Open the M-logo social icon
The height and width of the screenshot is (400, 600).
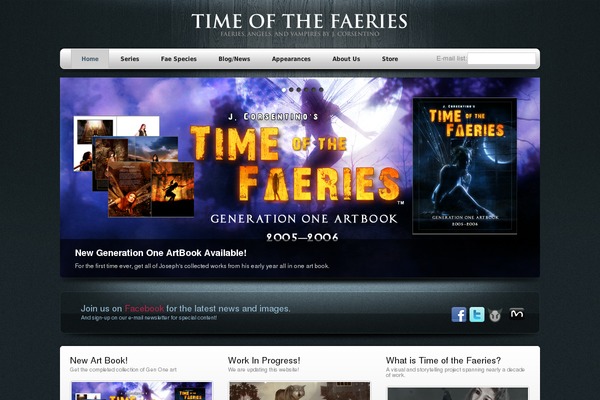click(x=517, y=313)
